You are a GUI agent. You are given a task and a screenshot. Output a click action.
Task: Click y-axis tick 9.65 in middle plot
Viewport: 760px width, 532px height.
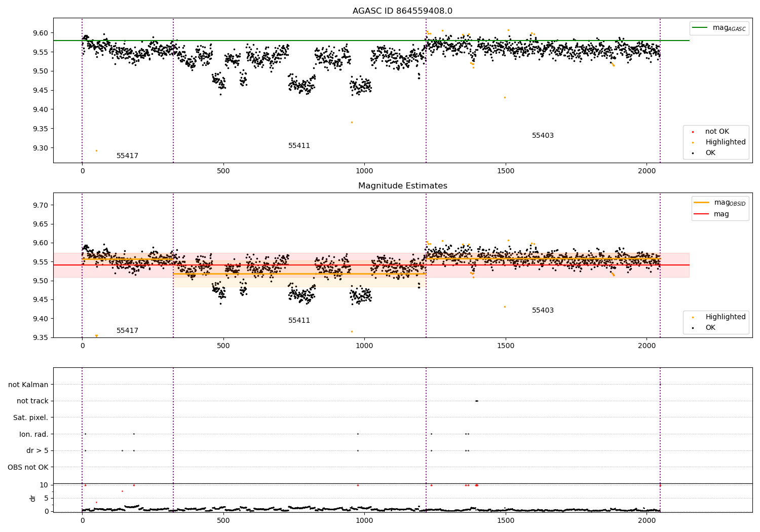tap(42, 224)
